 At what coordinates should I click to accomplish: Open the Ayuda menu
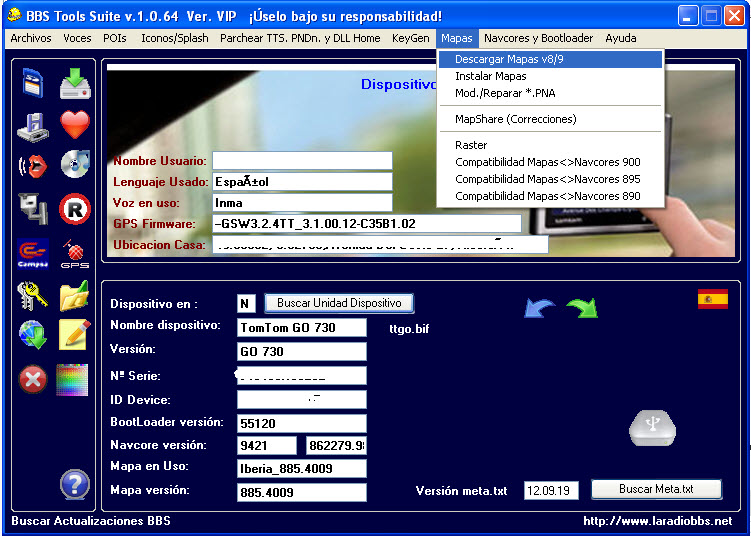621,38
